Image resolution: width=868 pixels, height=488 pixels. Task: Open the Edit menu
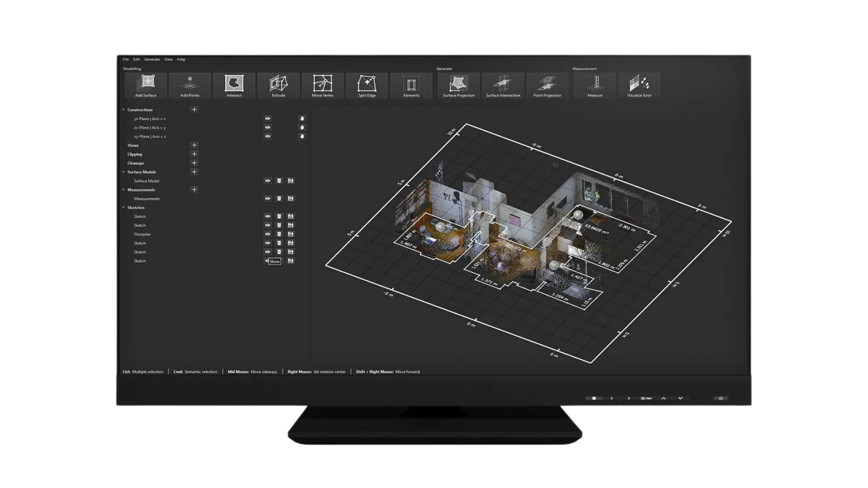(x=137, y=59)
